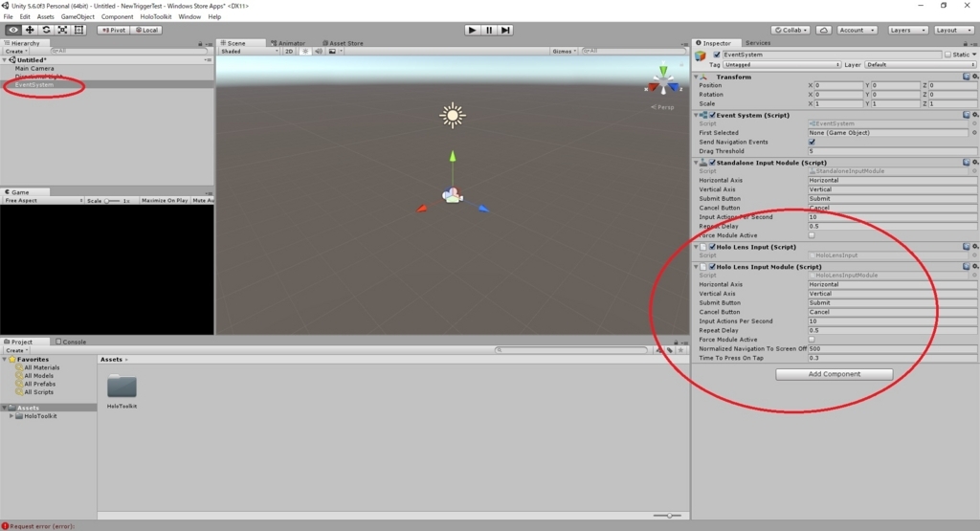Open the Shaded draw mode dropdown
This screenshot has width=980, height=531.
[249, 52]
